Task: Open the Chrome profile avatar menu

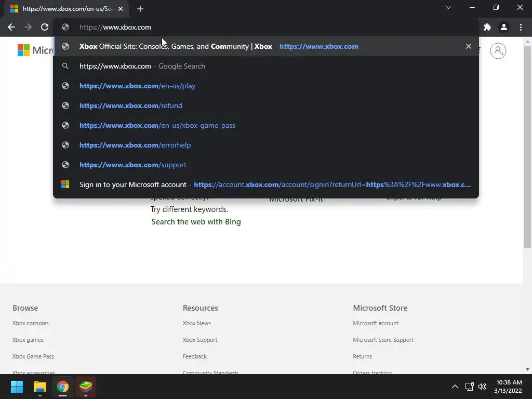Action: pyautogui.click(x=504, y=27)
